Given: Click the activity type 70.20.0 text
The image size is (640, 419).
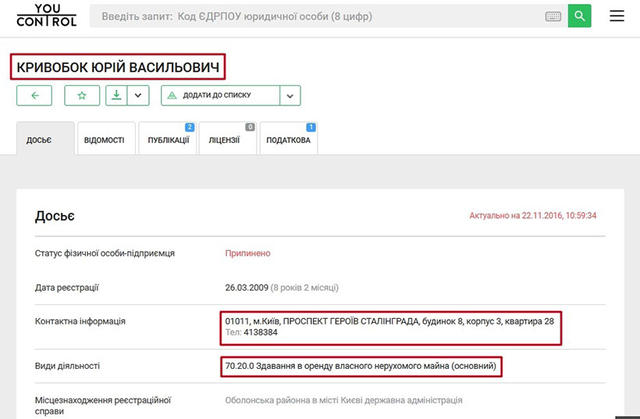Looking at the screenshot, I should point(360,366).
